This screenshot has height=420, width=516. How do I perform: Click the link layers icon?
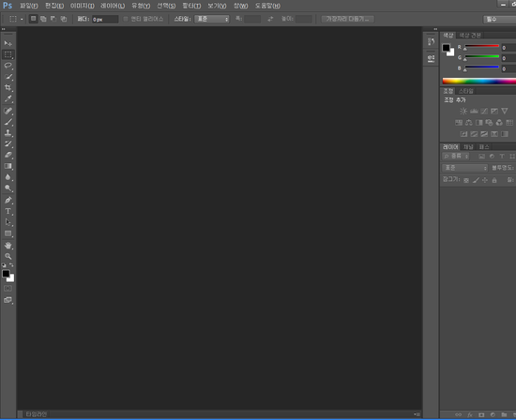[x=458, y=414]
